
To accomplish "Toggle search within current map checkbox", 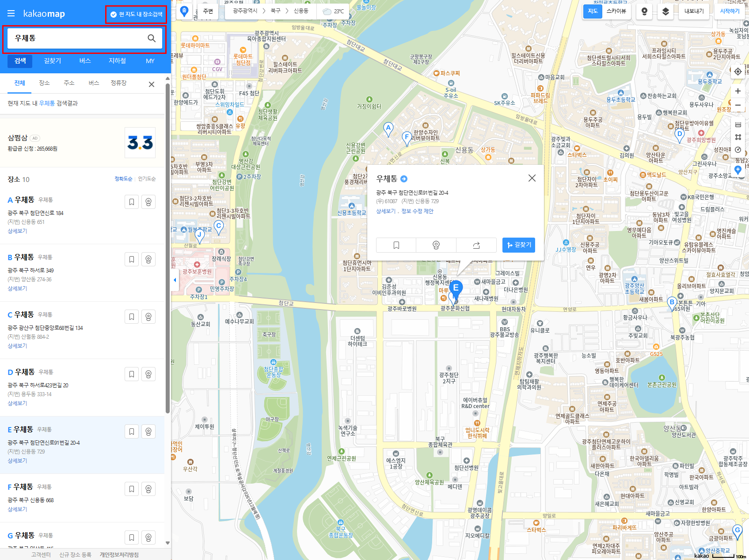I will pos(136,15).
